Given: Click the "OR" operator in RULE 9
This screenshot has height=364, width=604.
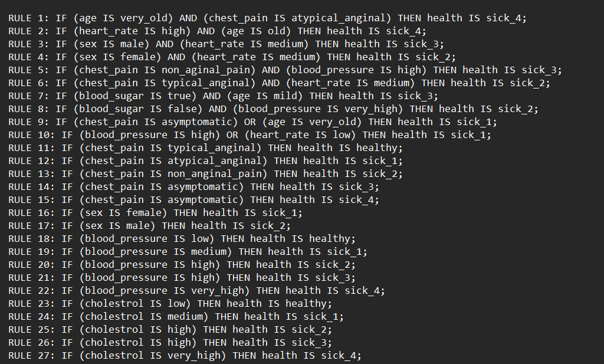Looking at the screenshot, I should [250, 122].
